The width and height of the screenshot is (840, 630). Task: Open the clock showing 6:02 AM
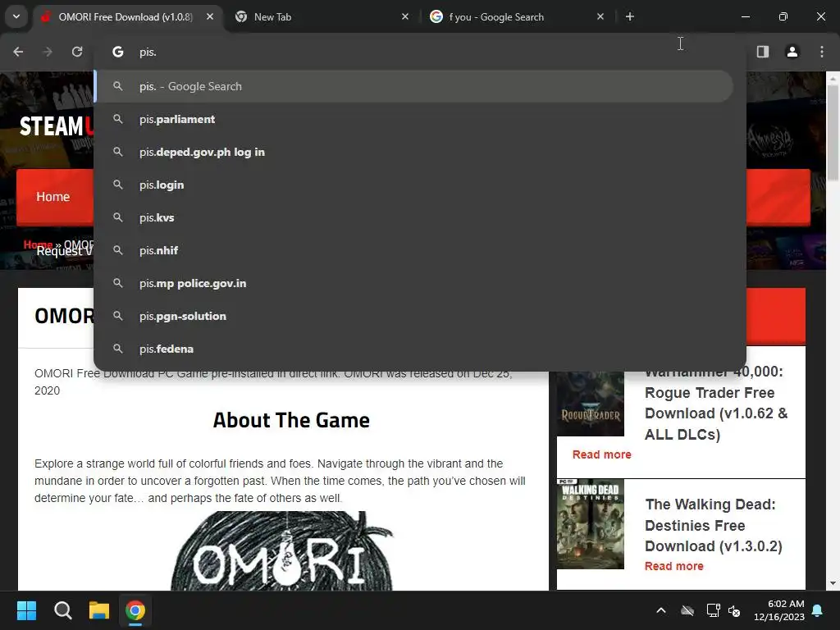pyautogui.click(x=779, y=610)
